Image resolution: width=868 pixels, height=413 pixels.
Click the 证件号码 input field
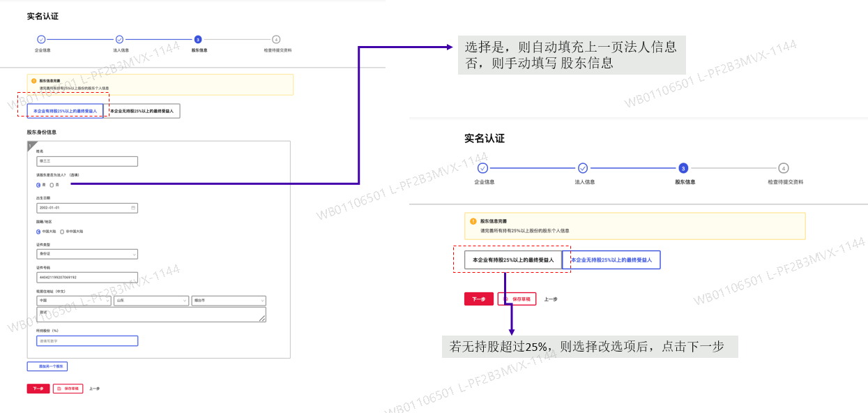pos(87,277)
